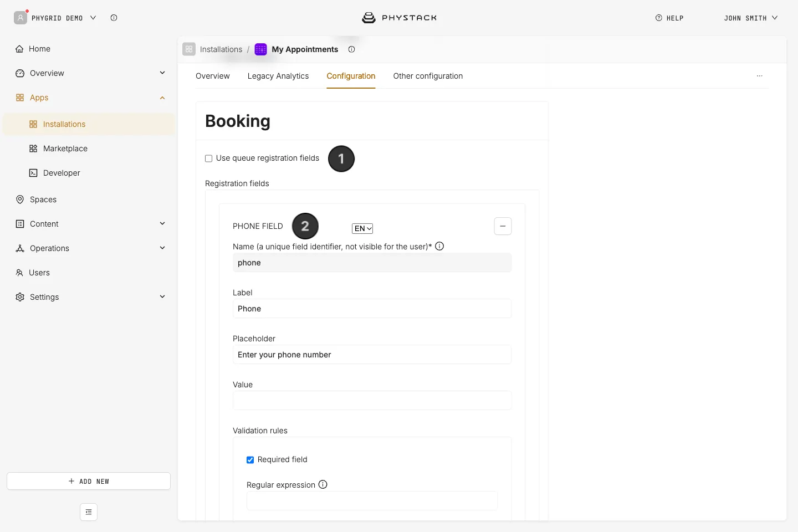The image size is (798, 532).
Task: Expand the Overview sidebar chevron
Action: pos(162,73)
